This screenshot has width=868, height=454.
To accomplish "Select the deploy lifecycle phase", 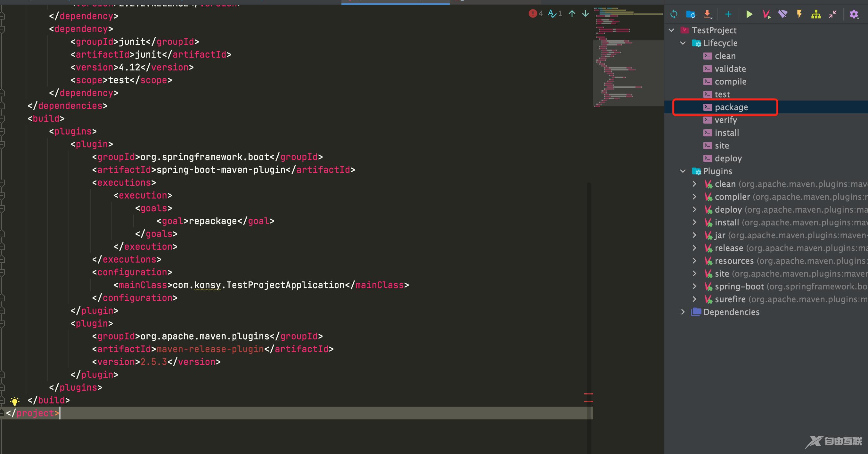I will (x=728, y=158).
